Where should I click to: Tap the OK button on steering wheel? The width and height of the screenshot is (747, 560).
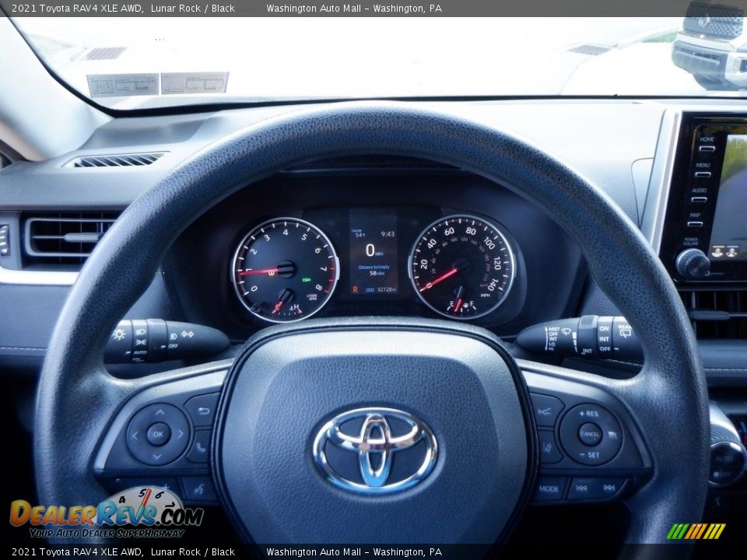pos(158,434)
